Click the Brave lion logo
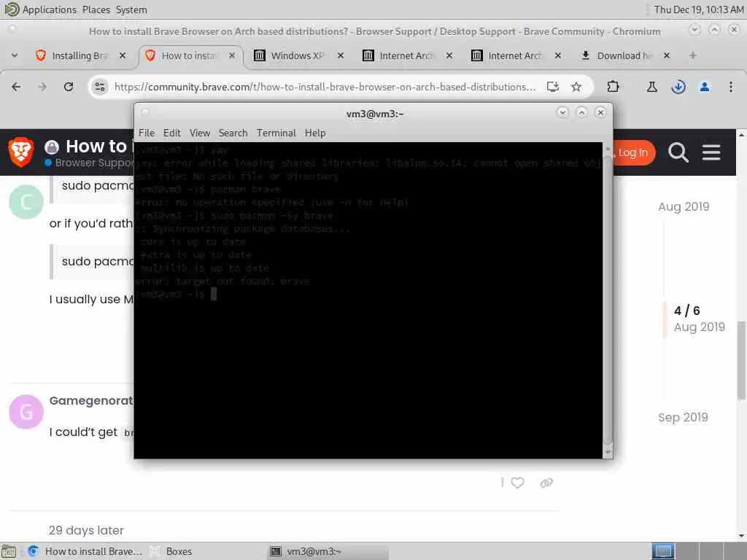 (x=21, y=152)
